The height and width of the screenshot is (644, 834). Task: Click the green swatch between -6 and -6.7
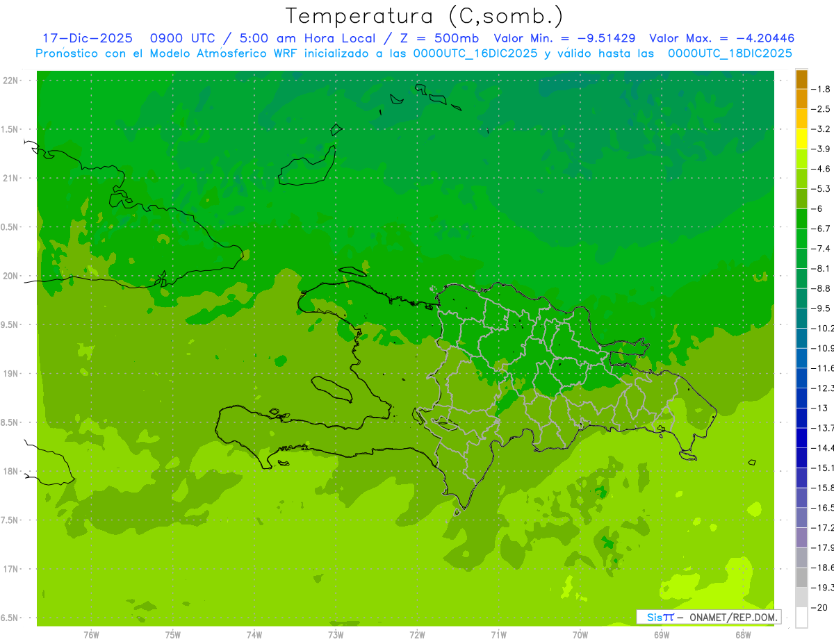801,218
